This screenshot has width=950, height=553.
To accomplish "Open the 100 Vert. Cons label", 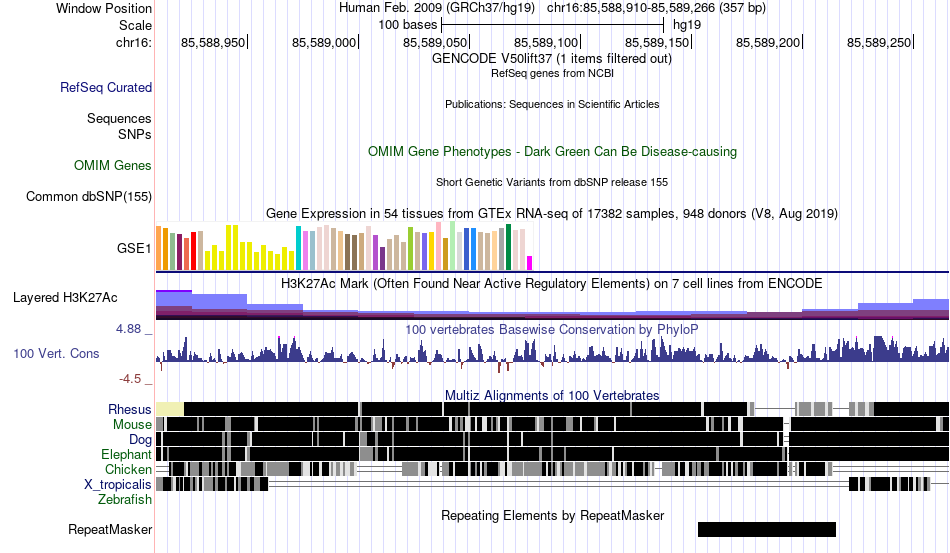I will point(56,353).
